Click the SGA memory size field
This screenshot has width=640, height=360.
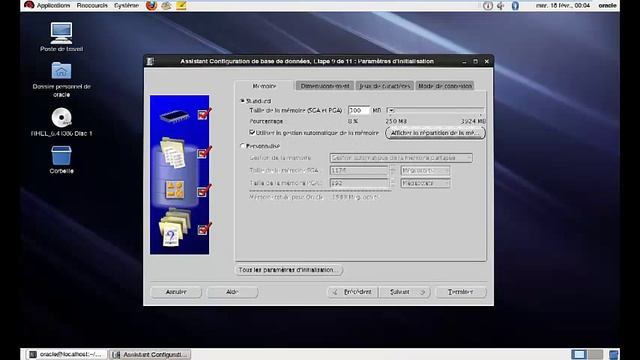[x=359, y=170]
